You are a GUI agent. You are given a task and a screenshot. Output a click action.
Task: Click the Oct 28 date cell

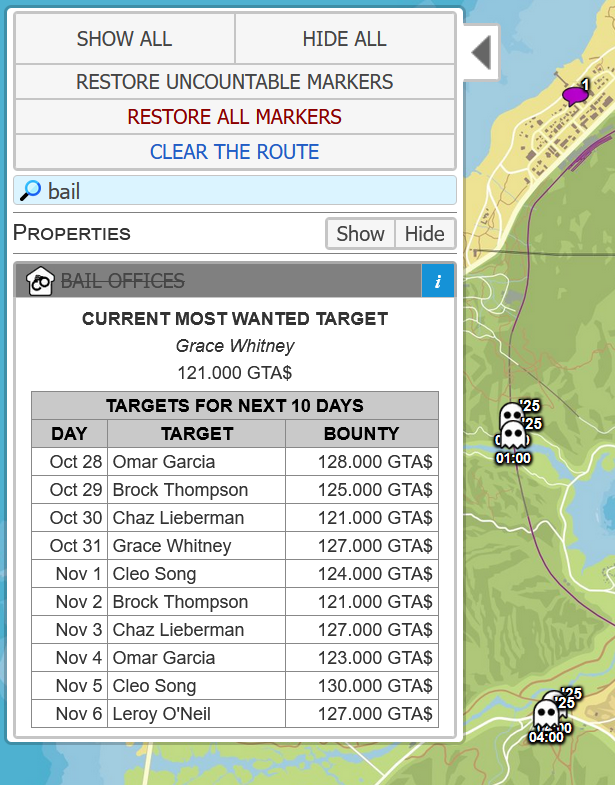pos(70,462)
